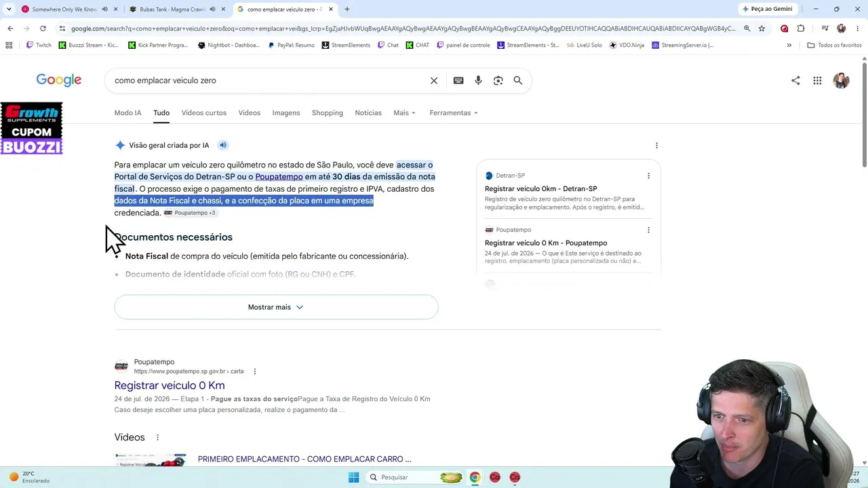Open the PRIMEIRO EMPLACAMENTO video link

[x=304, y=460]
